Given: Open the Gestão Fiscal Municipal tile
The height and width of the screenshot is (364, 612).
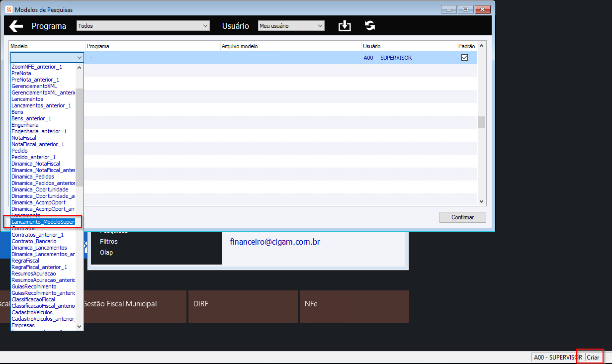Looking at the screenshot, I should 134,306.
